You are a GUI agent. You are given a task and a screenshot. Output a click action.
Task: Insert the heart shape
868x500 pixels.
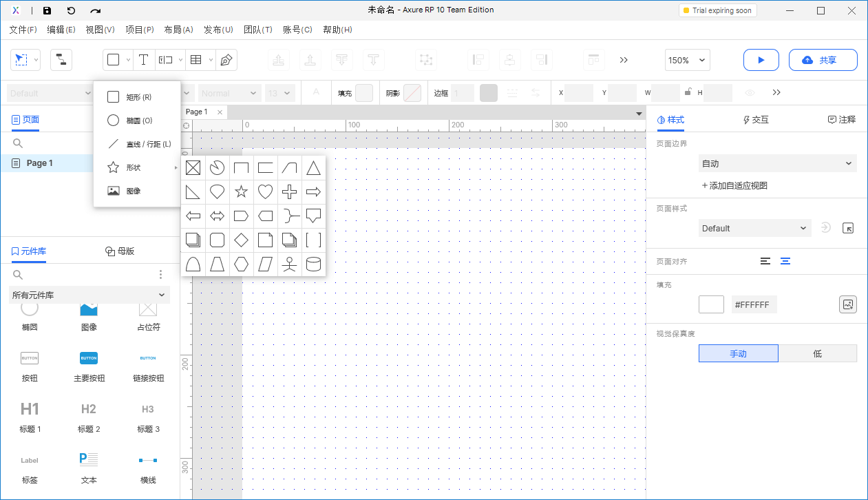coord(265,191)
